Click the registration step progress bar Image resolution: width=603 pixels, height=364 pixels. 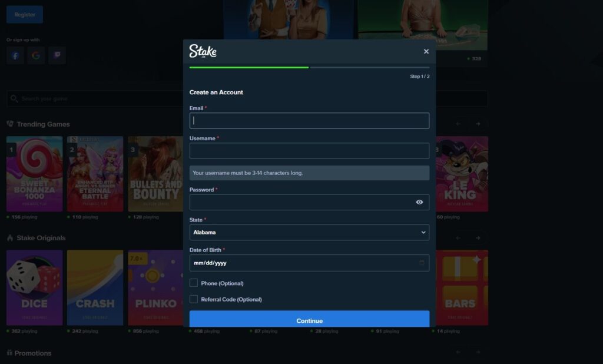coord(309,67)
